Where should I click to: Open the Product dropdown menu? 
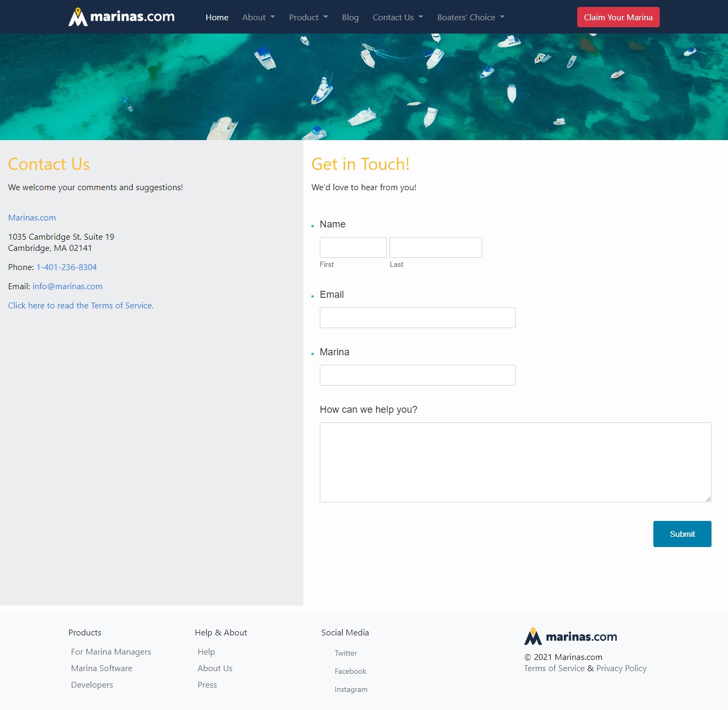pos(308,17)
